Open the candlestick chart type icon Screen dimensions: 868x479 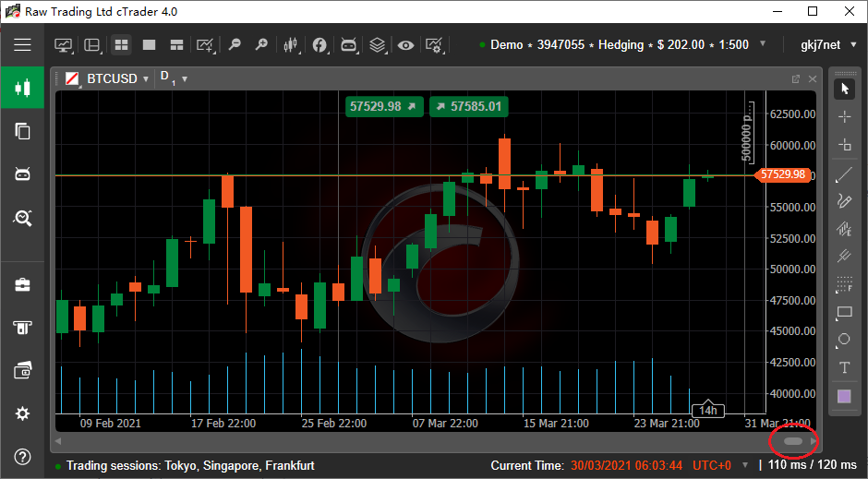[291, 44]
